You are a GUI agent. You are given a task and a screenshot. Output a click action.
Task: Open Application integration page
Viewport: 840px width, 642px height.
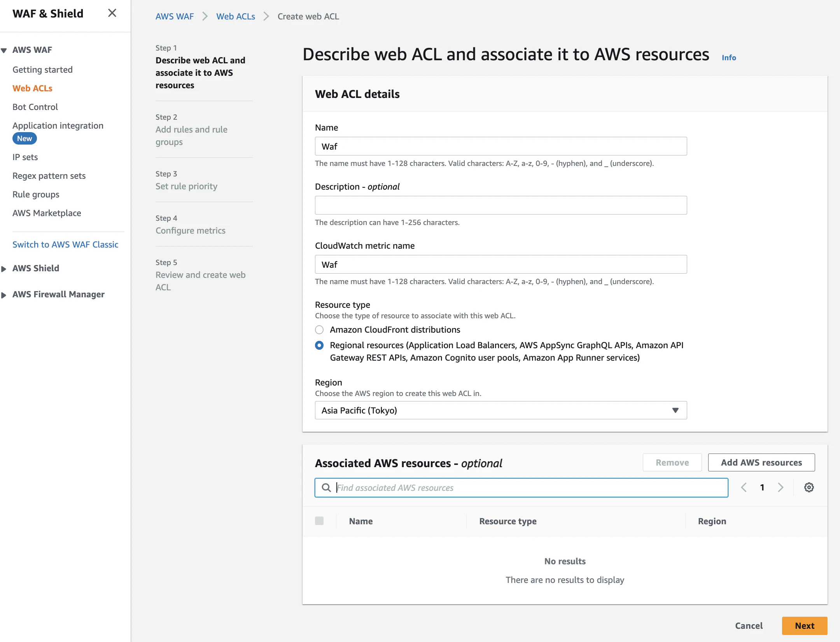(58, 126)
